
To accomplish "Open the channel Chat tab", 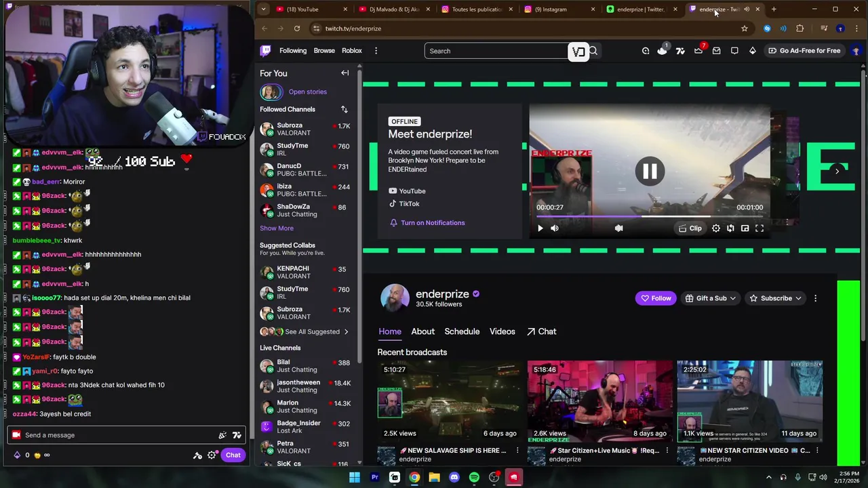I will point(541,331).
